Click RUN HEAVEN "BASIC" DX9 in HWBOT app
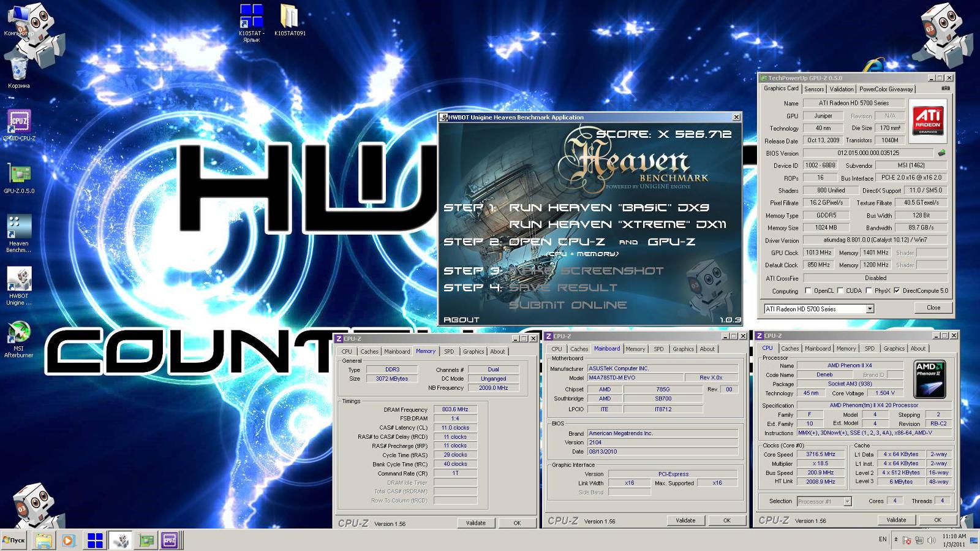The width and height of the screenshot is (980, 551). (609, 207)
